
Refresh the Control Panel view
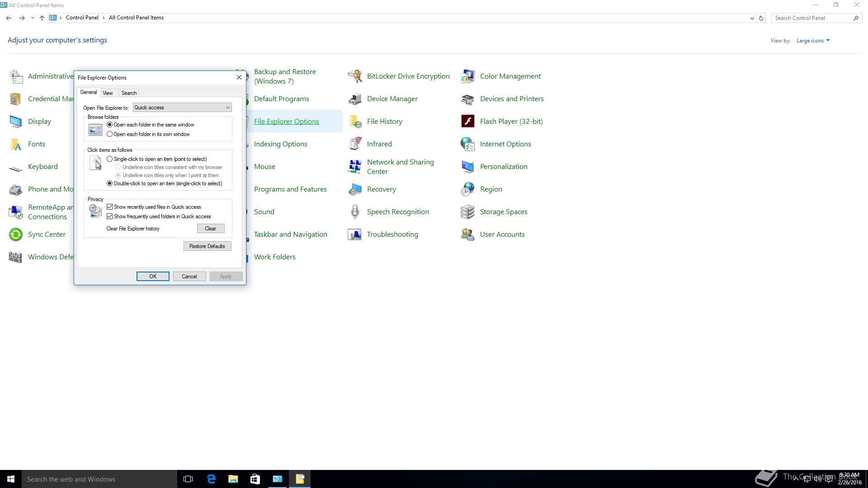tap(761, 18)
